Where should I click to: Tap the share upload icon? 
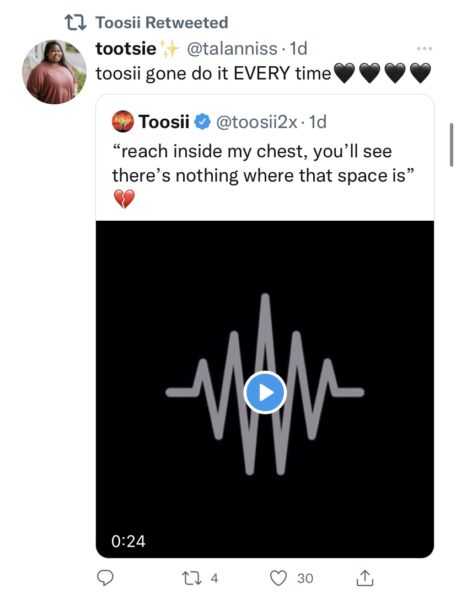[365, 578]
